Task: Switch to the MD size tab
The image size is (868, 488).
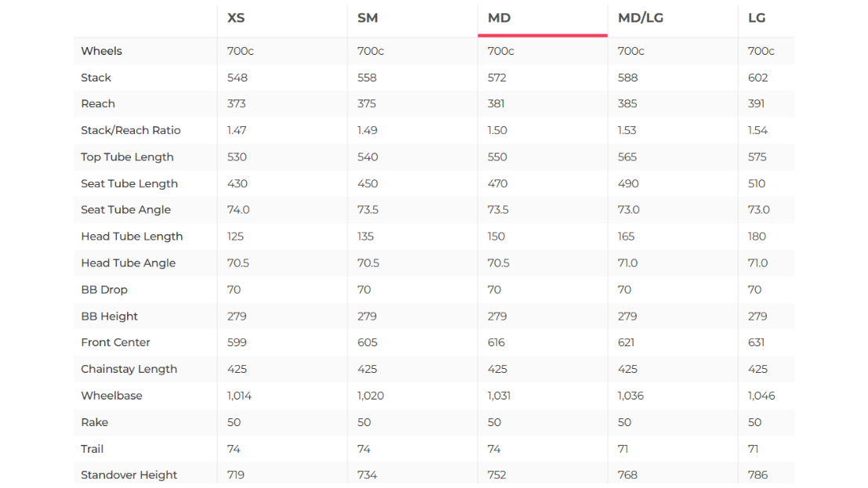Action: (x=499, y=18)
